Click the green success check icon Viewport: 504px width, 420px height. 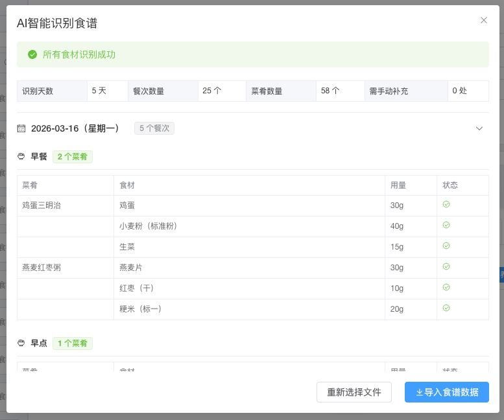(x=32, y=54)
